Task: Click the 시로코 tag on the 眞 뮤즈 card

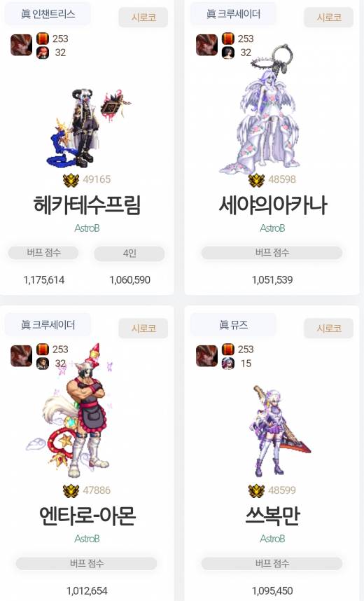Action: click(x=329, y=328)
